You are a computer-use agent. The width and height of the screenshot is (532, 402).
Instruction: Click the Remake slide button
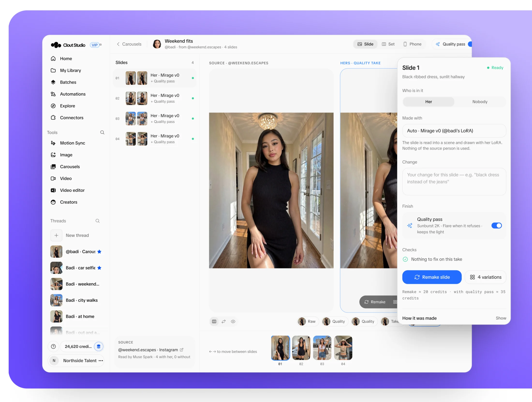pos(432,277)
